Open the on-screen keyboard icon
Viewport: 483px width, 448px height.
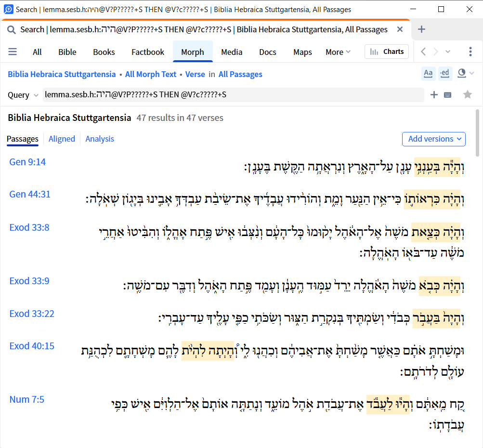pos(447,95)
